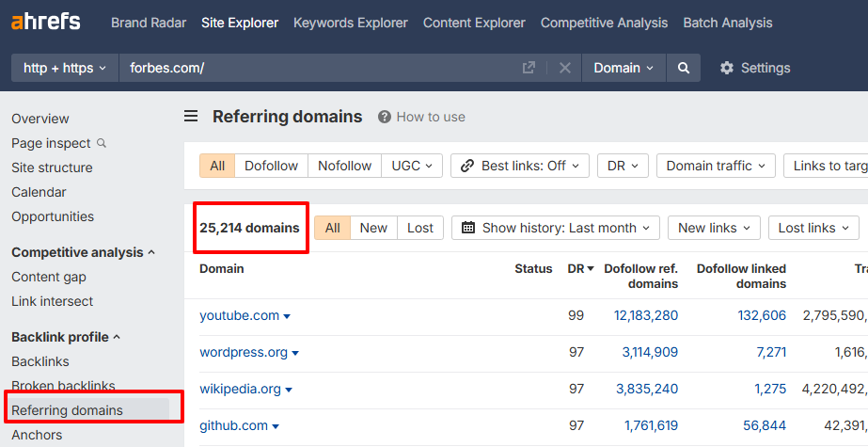868x447 pixels.
Task: Click the Best links chain icon
Action: (467, 166)
